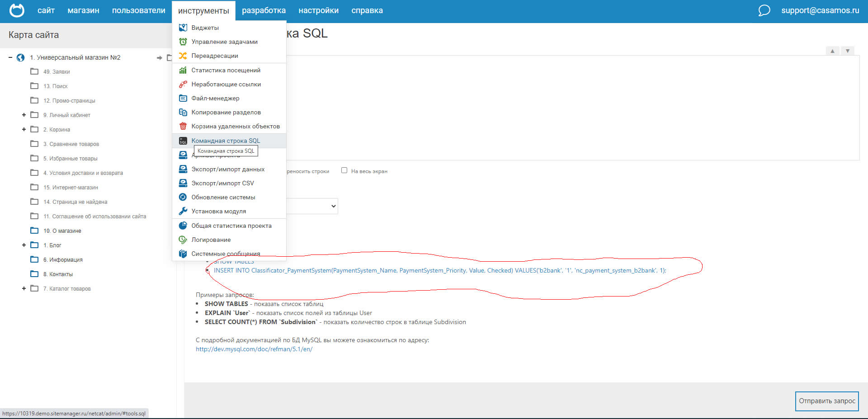Click the module installation wrench icon
The width and height of the screenshot is (868, 419).
[183, 211]
